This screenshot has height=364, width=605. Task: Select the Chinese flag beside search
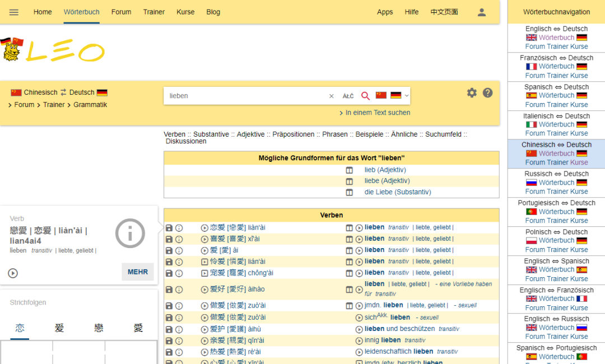point(381,95)
